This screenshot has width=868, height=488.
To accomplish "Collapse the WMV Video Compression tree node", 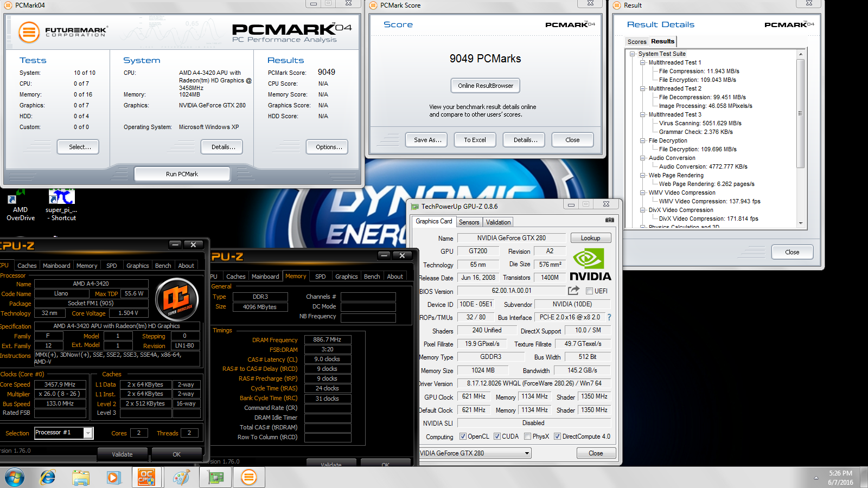I will click(x=643, y=192).
